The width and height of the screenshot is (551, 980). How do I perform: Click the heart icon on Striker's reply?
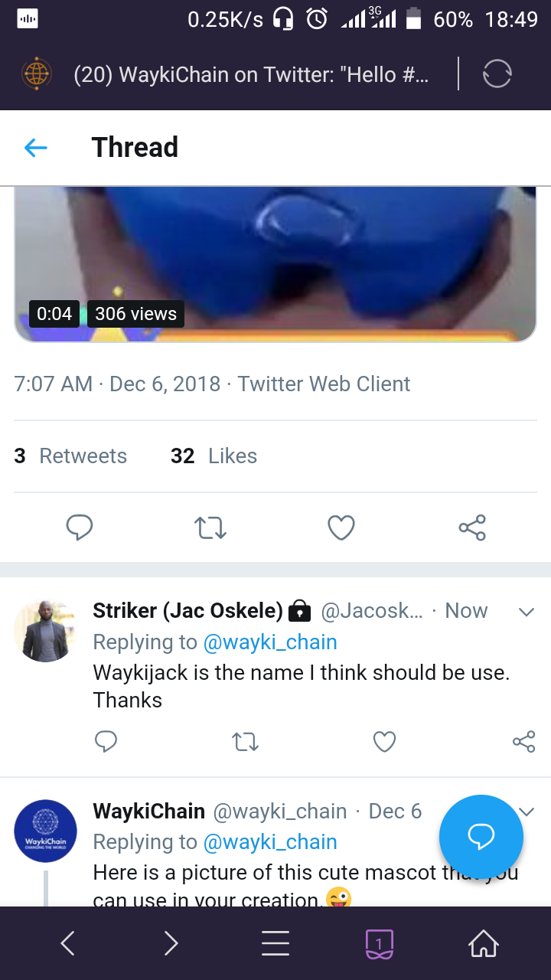tap(384, 741)
